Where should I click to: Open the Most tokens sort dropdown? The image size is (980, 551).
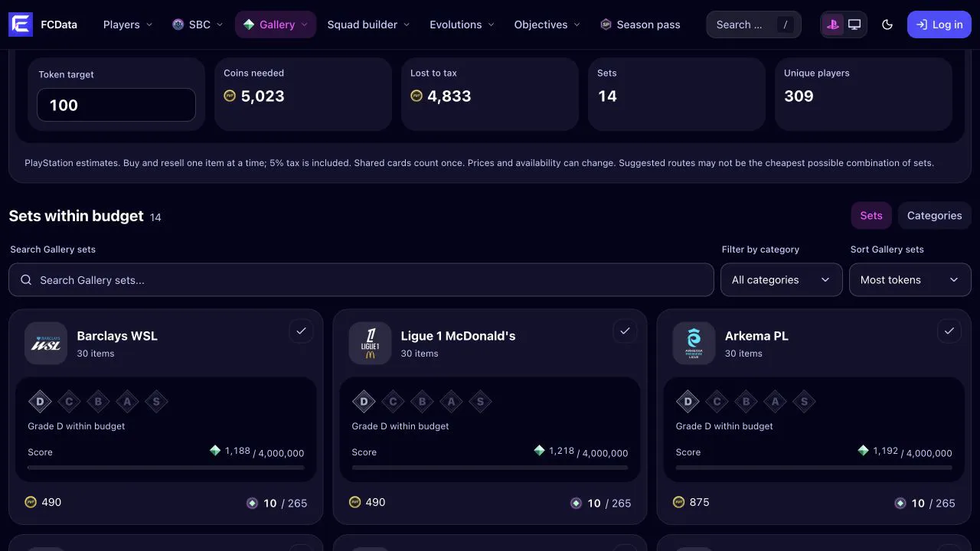pyautogui.click(x=910, y=280)
